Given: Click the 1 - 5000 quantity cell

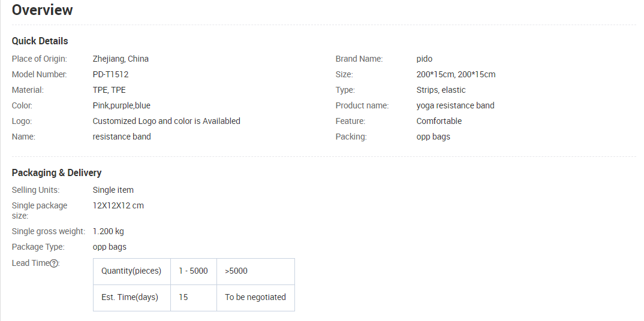Looking at the screenshot, I should click(x=193, y=271).
